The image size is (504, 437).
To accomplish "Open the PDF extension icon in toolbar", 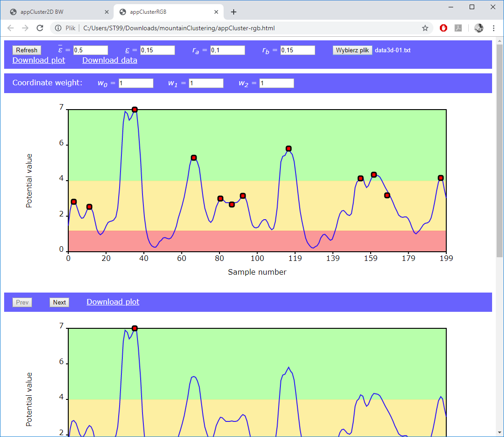I will pos(458,28).
